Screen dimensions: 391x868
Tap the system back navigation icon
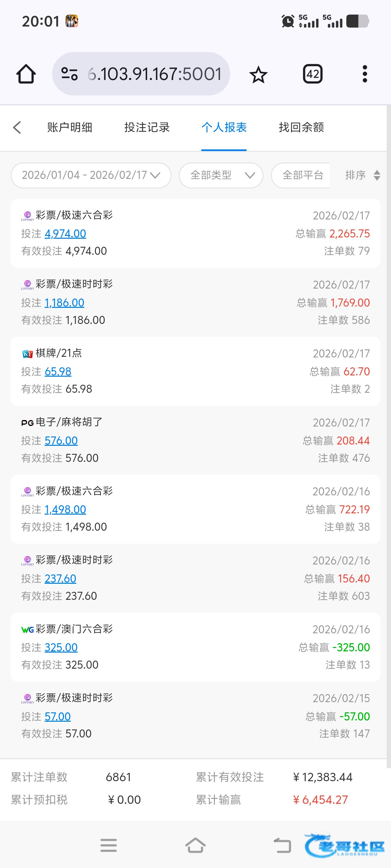click(282, 845)
